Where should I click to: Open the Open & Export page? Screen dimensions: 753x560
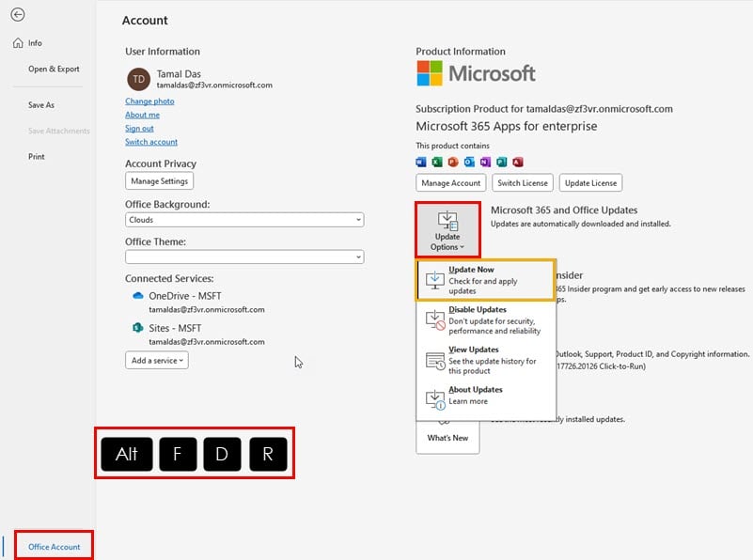point(54,70)
